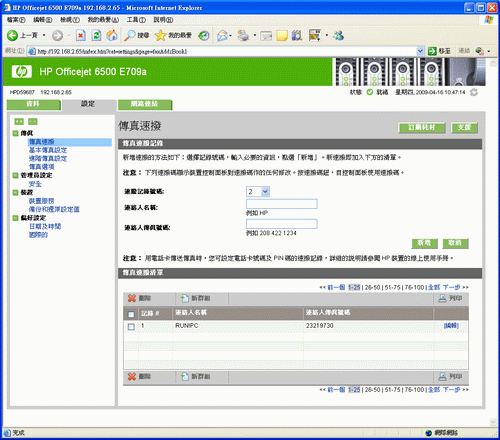Collapse the 偏好設定 tree section
The height and width of the screenshot is (440, 500).
(x=15, y=218)
